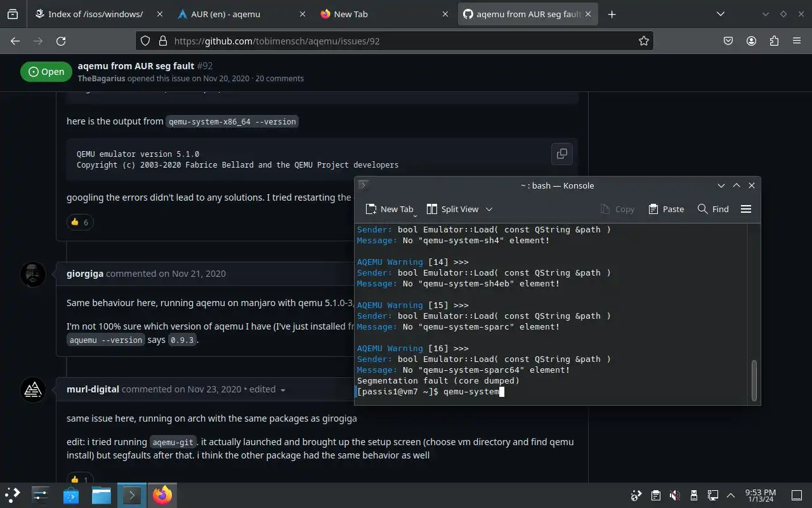
Task: Open giorgiga user profile link
Action: tap(85, 274)
